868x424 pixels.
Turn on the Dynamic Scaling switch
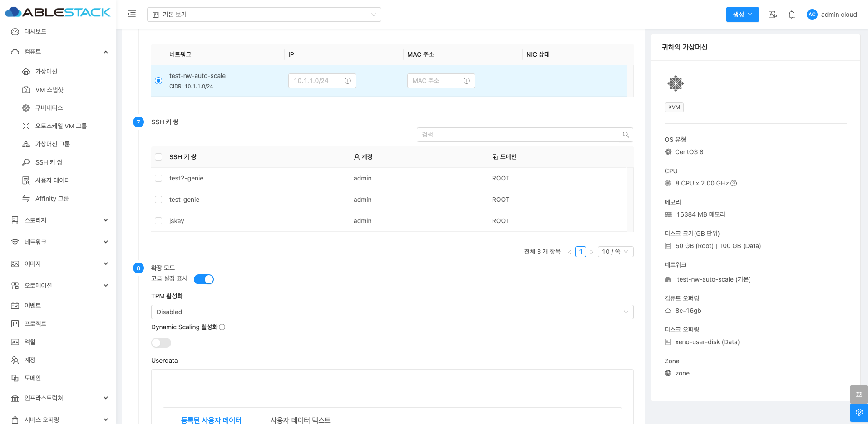pyautogui.click(x=161, y=343)
